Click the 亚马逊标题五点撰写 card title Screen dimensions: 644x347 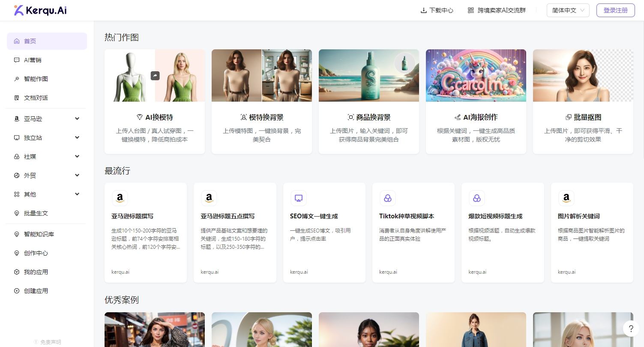coord(228,216)
